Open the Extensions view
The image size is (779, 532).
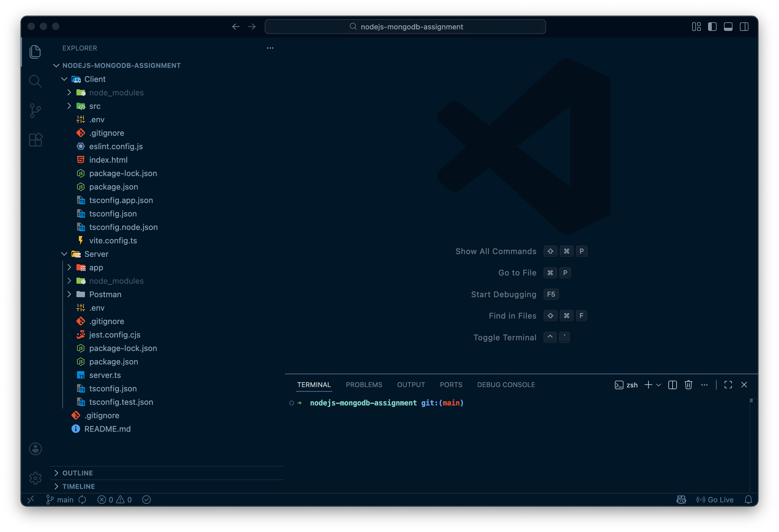click(35, 139)
